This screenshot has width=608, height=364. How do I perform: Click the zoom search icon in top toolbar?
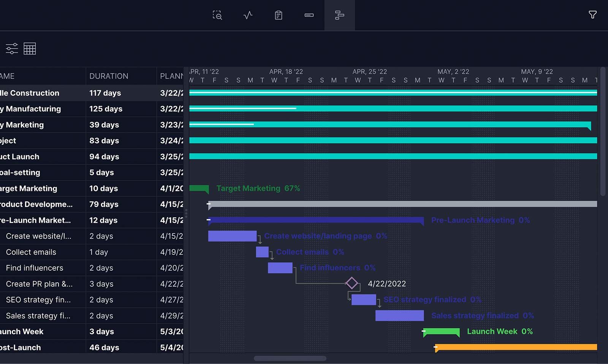tap(217, 15)
